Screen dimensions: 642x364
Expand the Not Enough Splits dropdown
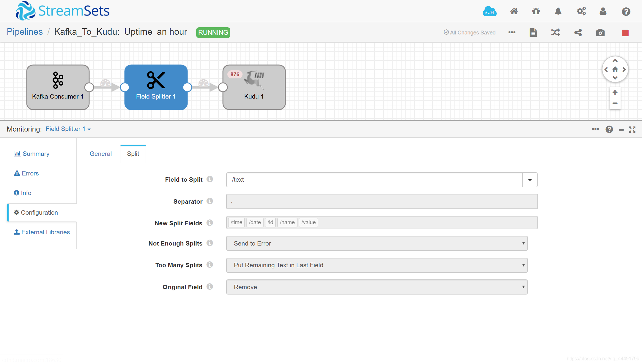(x=523, y=243)
